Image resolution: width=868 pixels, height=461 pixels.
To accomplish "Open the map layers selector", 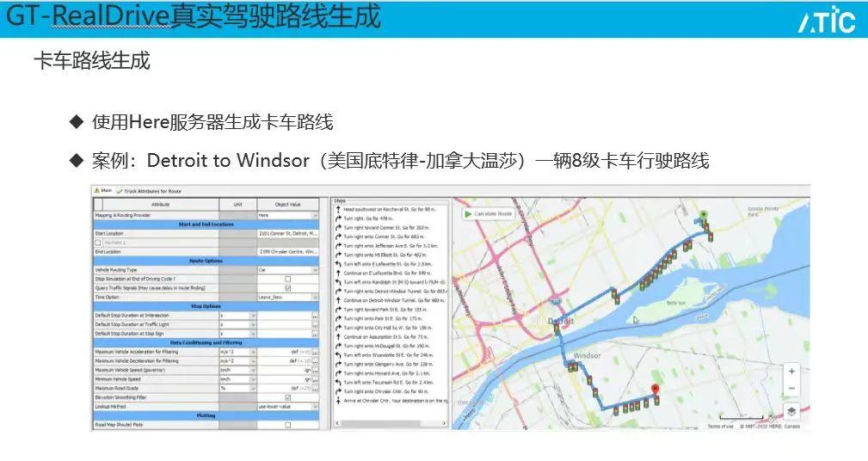I will pyautogui.click(x=791, y=412).
